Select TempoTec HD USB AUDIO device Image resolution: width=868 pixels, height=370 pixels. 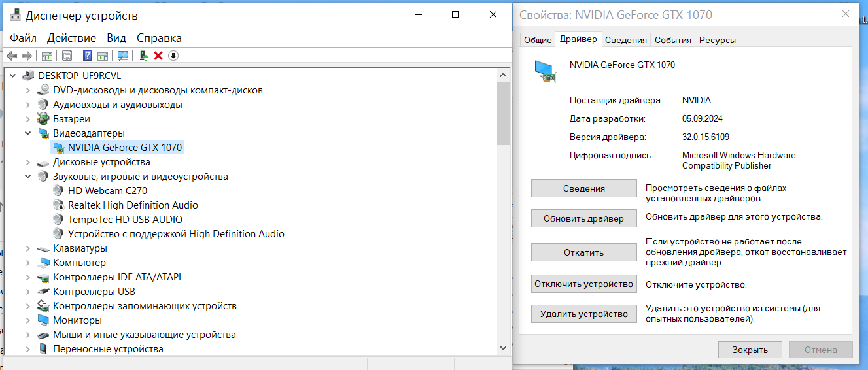(125, 220)
